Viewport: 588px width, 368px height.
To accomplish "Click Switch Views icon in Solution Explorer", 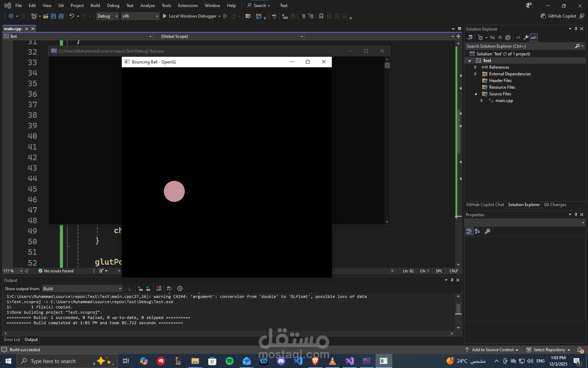I will pyautogui.click(x=470, y=38).
